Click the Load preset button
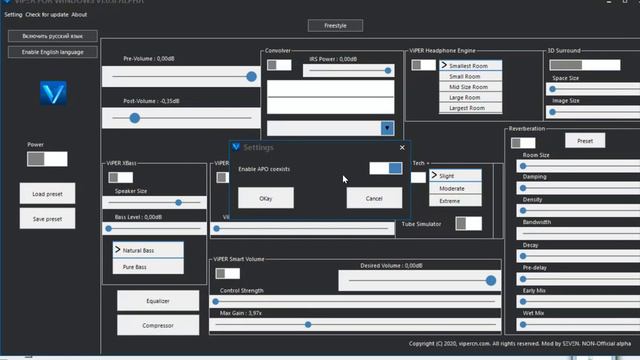Image resolution: width=640 pixels, height=360 pixels. coord(47,193)
